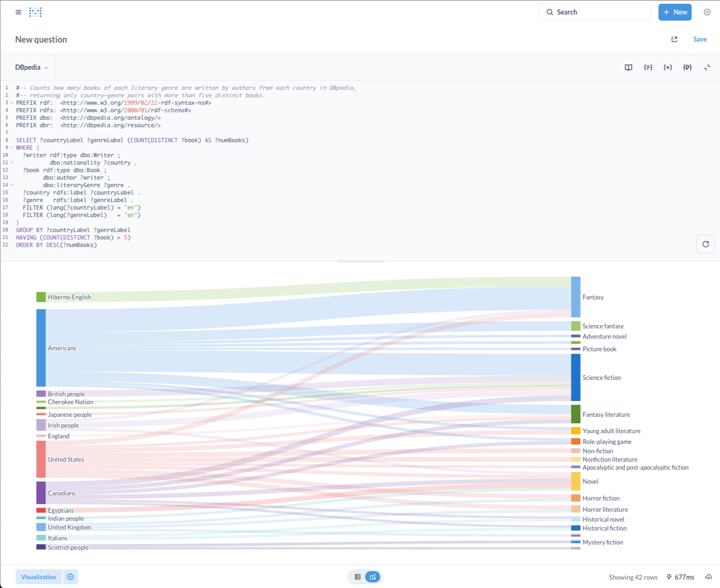This screenshot has height=588, width=720.
Task: Click the ORDER BY line in editor
Action: (56, 245)
